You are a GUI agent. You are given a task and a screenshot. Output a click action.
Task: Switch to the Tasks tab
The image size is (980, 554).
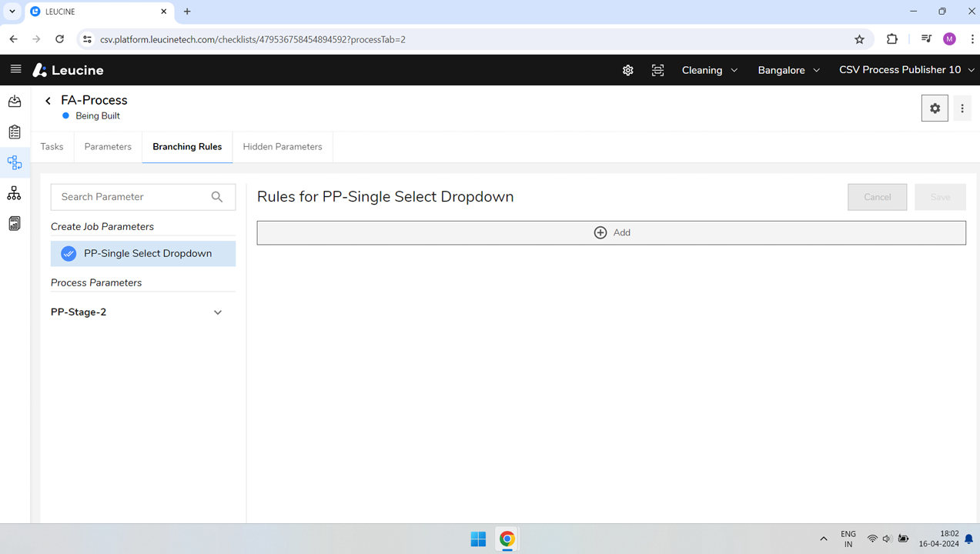click(x=52, y=147)
